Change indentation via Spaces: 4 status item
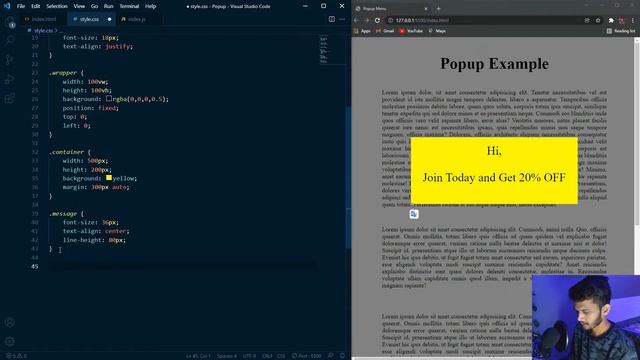 pyautogui.click(x=227, y=356)
